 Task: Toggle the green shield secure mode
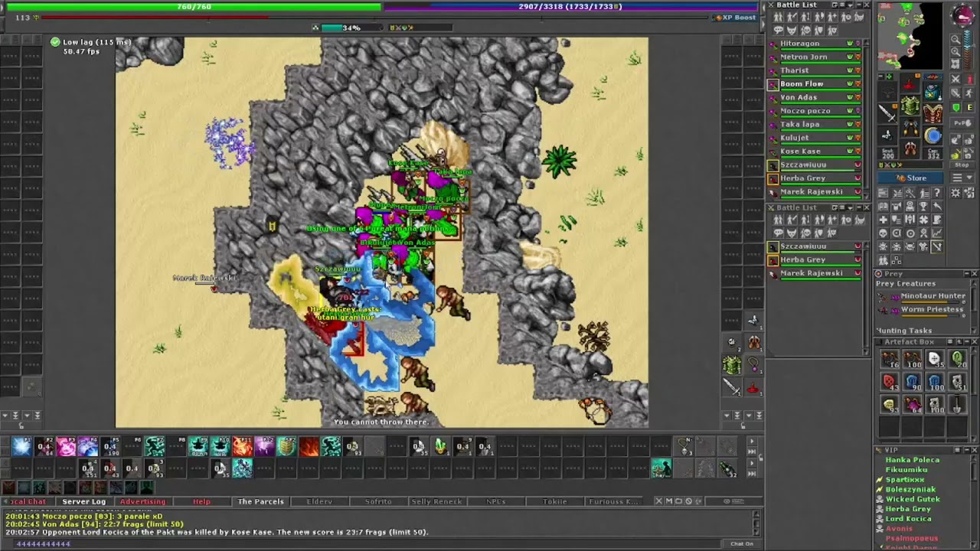[957, 108]
